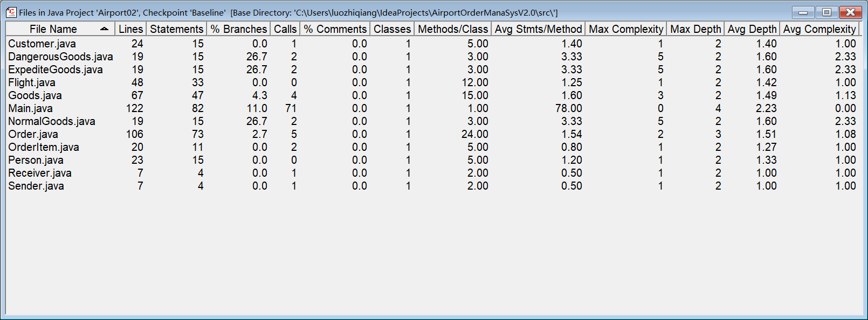This screenshot has height=320, width=868.
Task: Click Statements value 82 for Main.java
Action: [198, 108]
